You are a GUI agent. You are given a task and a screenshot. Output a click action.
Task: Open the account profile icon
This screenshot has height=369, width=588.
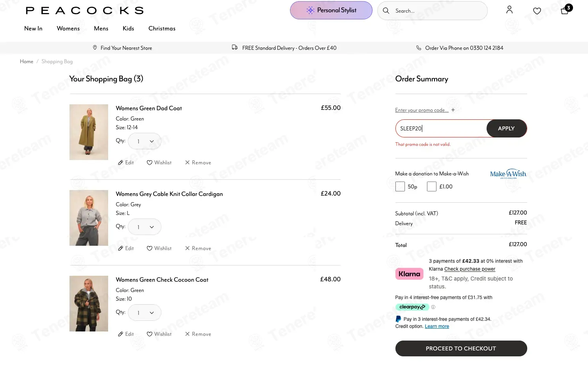(509, 10)
